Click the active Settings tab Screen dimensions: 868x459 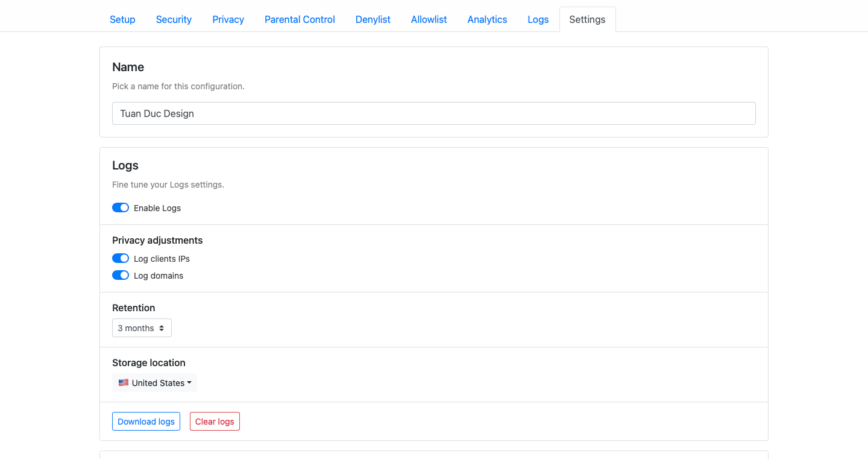(x=587, y=19)
